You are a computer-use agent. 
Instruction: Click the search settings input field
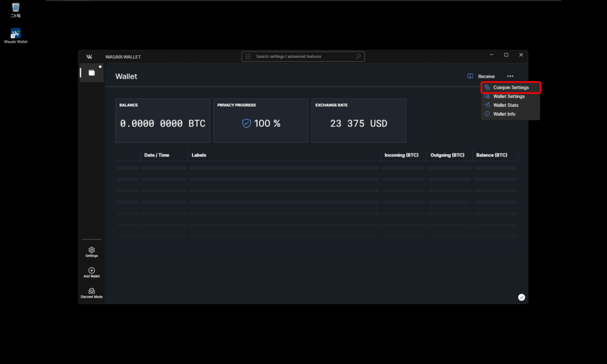pyautogui.click(x=303, y=56)
